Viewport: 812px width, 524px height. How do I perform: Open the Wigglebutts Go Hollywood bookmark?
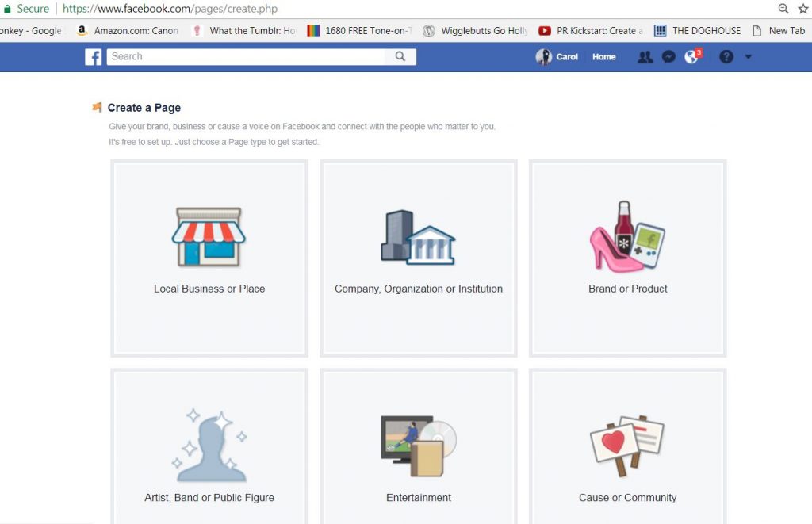(x=476, y=31)
